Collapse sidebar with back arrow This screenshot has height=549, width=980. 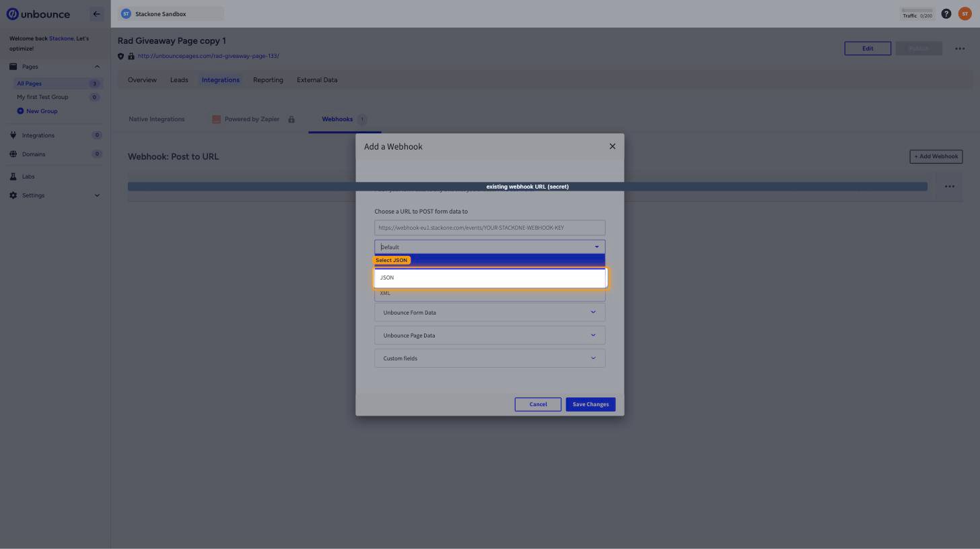point(96,13)
